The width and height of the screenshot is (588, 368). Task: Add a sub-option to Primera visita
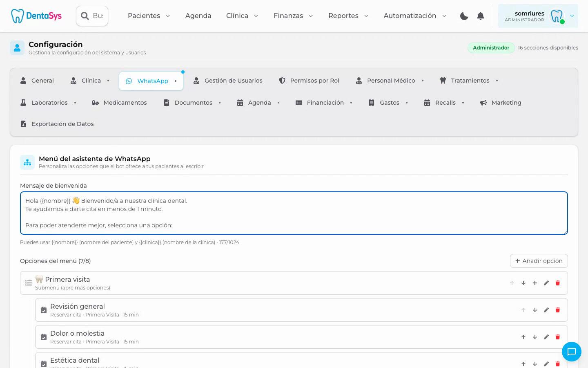[x=535, y=283]
